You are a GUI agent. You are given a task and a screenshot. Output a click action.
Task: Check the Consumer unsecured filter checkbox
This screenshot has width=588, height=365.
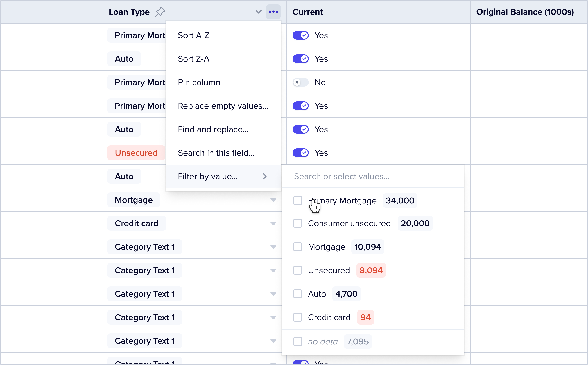[297, 223]
